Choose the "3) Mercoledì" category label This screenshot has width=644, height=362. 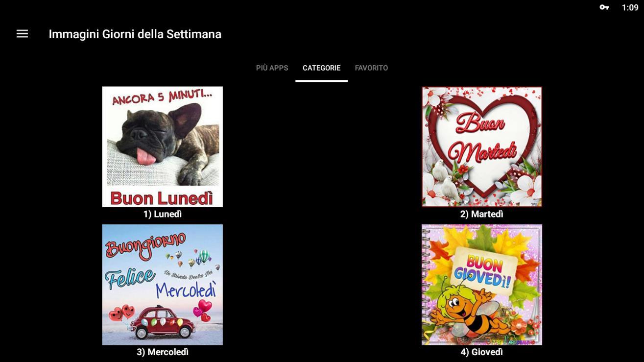tap(162, 352)
